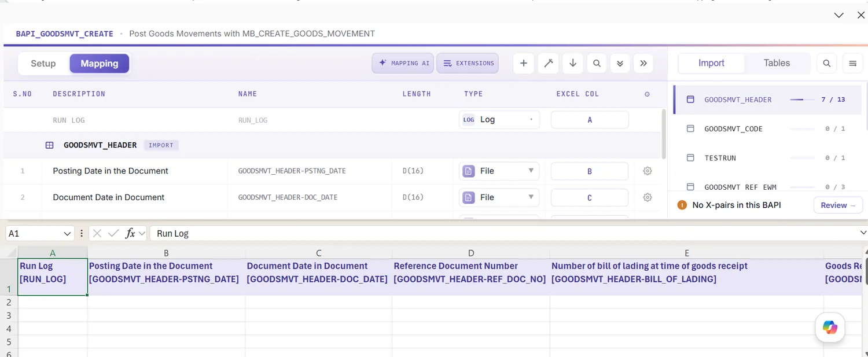Select GOODSMVT_CODE structure in sidebar
The width and height of the screenshot is (868, 357).
767,128
